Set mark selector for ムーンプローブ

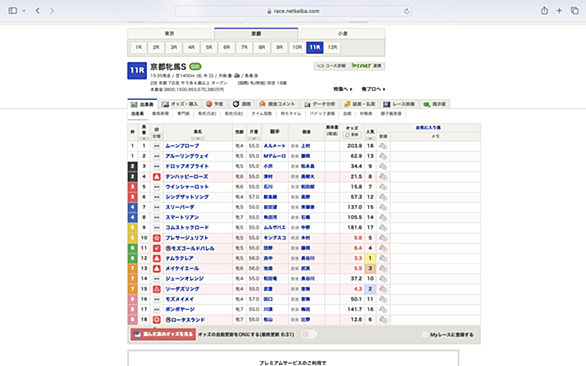[x=157, y=146]
